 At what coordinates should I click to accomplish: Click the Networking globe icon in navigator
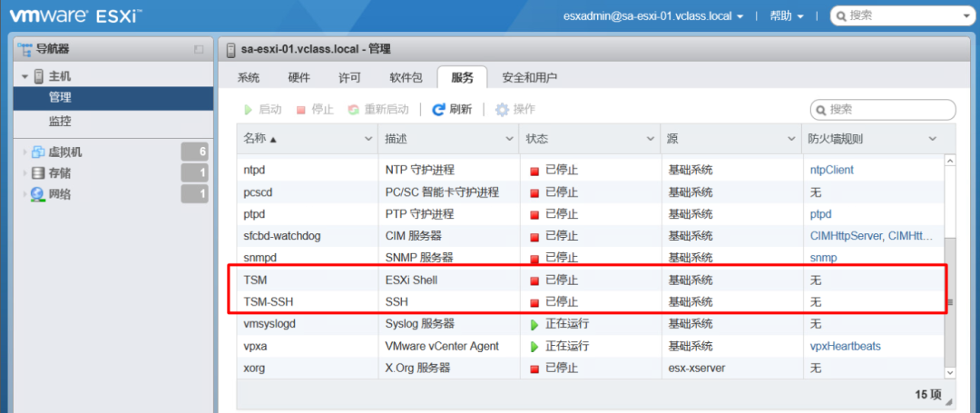(38, 194)
